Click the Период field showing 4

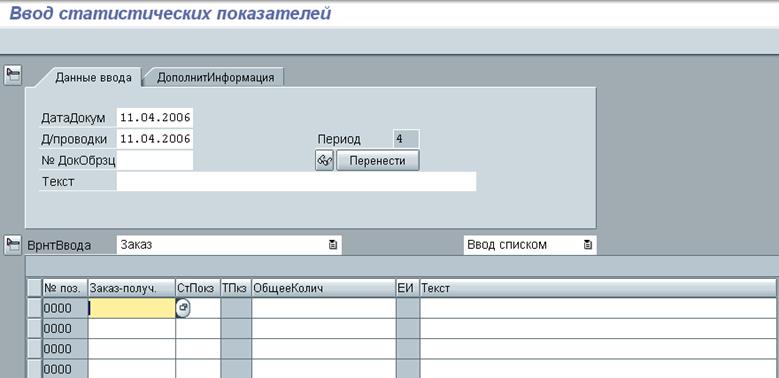coord(406,139)
